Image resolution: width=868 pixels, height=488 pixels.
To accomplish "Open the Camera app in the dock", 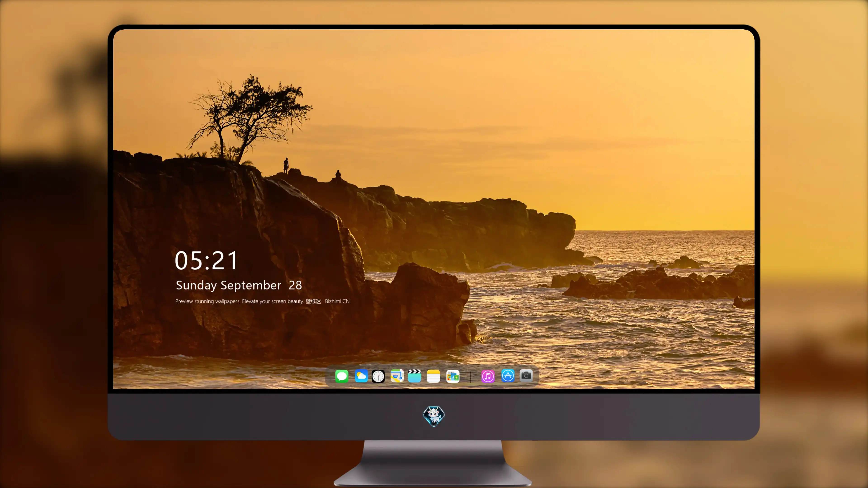I will pos(526,375).
